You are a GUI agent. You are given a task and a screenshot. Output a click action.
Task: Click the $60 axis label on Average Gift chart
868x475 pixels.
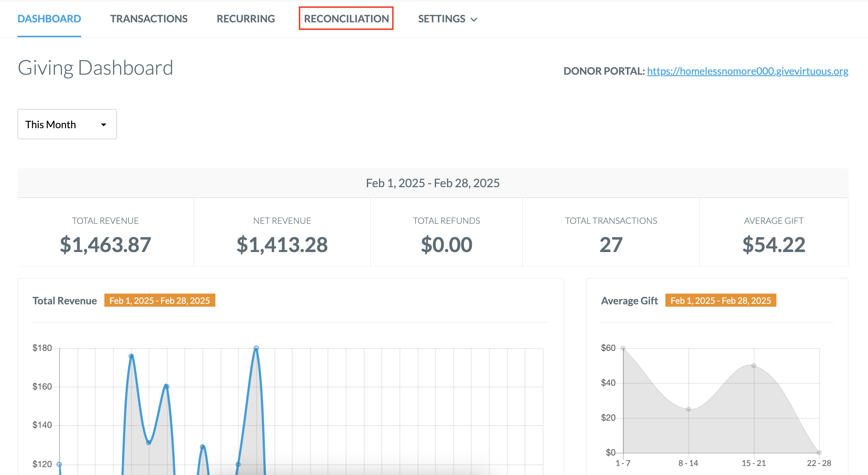608,348
